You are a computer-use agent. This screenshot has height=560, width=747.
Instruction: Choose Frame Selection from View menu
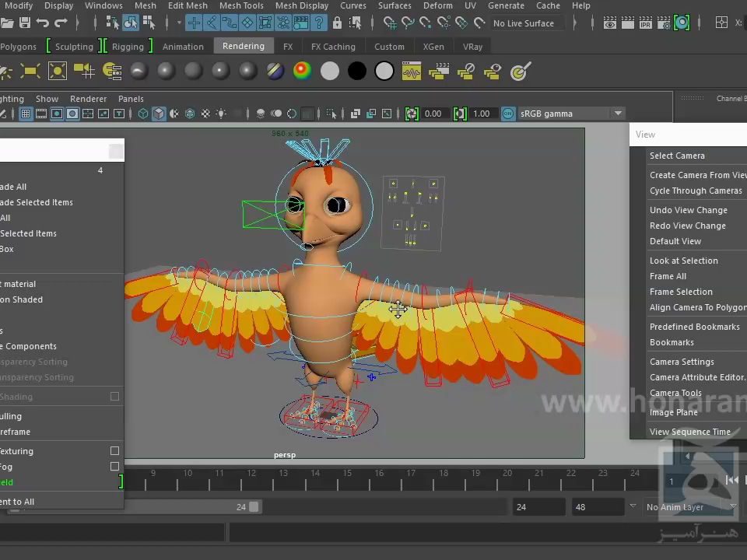(x=681, y=292)
